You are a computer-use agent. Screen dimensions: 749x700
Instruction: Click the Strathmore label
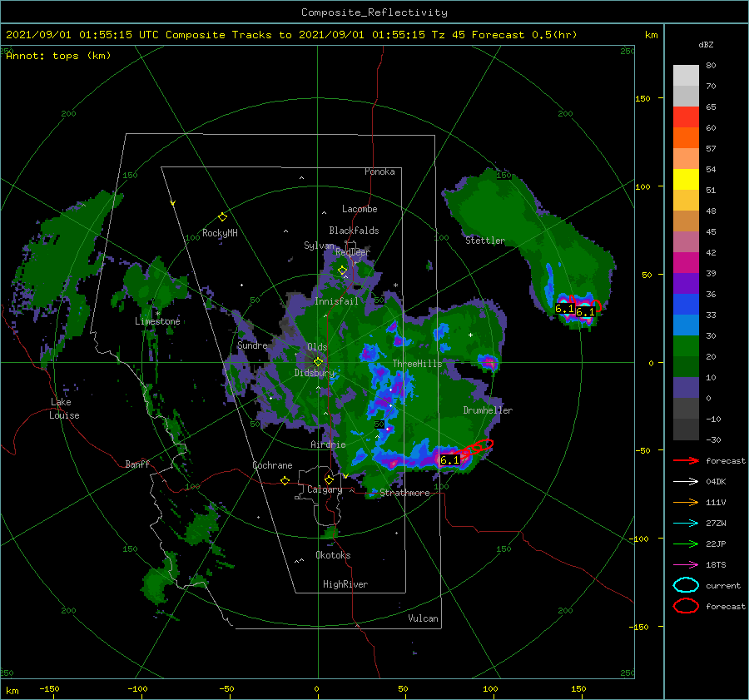(404, 493)
